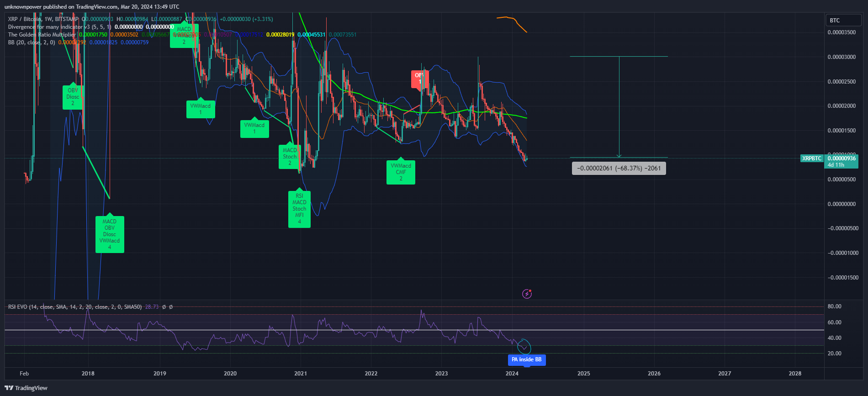Screen dimensions: 868x396
Task: Click the 40.00 level on RSI axis
Action: tap(834, 338)
